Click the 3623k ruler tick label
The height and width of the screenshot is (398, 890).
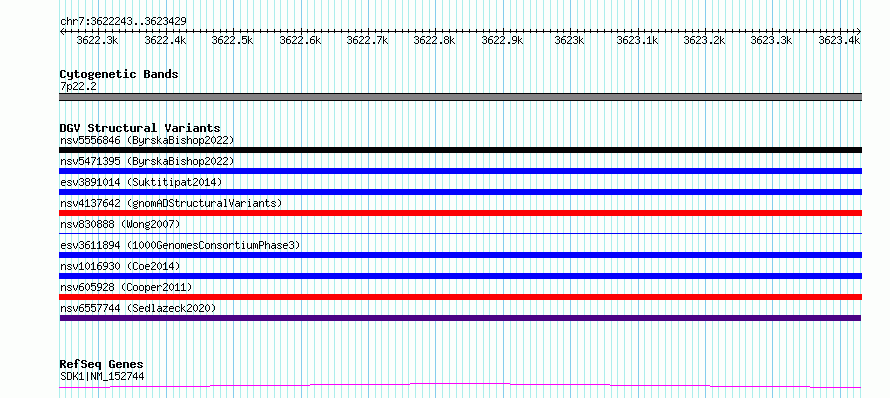tap(569, 40)
